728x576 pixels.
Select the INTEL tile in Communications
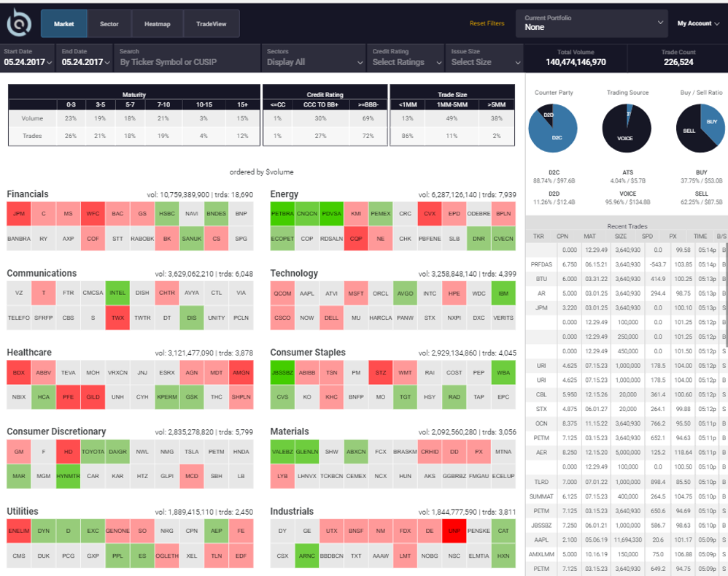(118, 293)
